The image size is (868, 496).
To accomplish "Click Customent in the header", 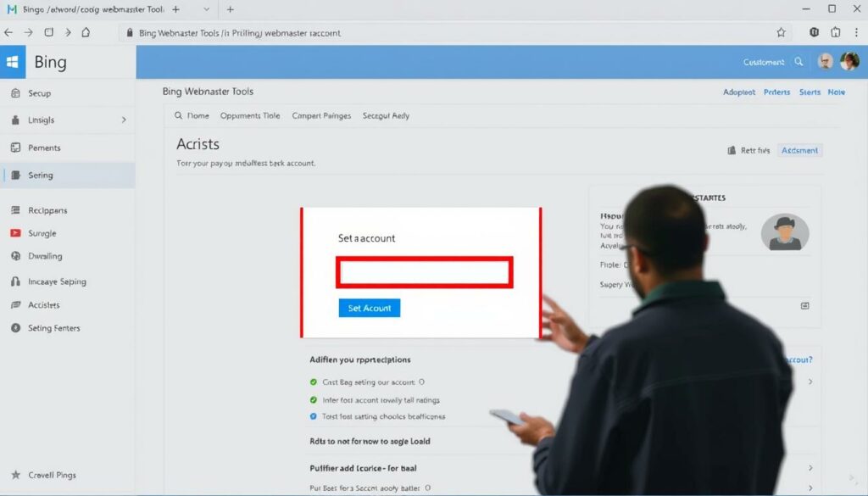I will 764,62.
